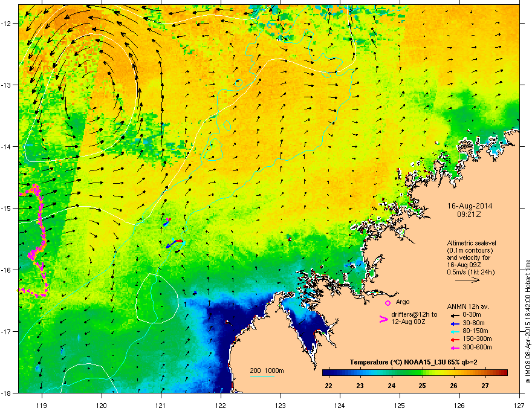Click the 27 colour bar tick label
Viewport: 532px width, 411px height.
click(x=485, y=386)
